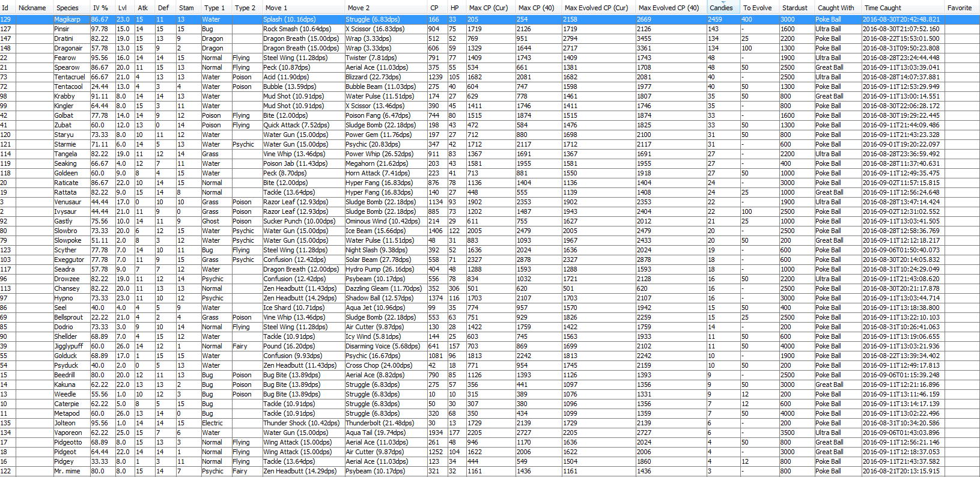Click the Max CP (Cur) header
Viewport: 980px width, 477px height.
490,8
